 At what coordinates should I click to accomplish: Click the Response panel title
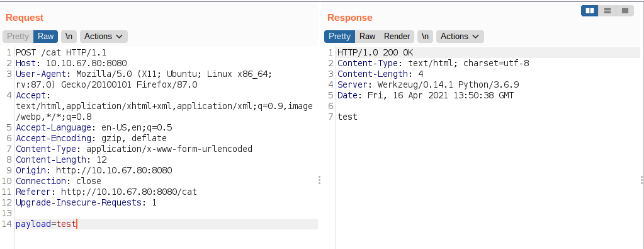coord(350,18)
